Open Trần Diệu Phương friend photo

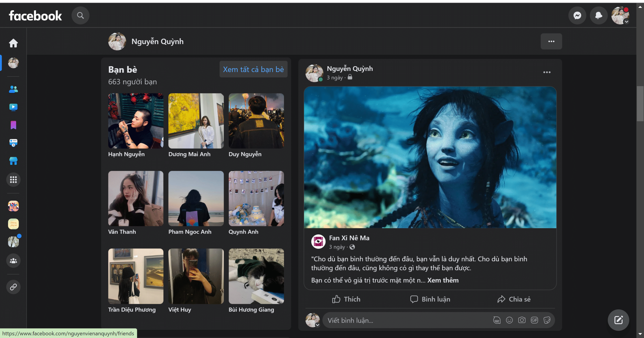click(x=136, y=277)
